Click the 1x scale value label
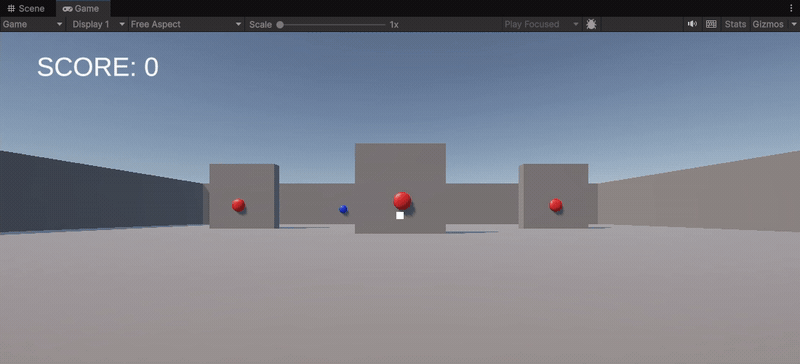 click(394, 25)
